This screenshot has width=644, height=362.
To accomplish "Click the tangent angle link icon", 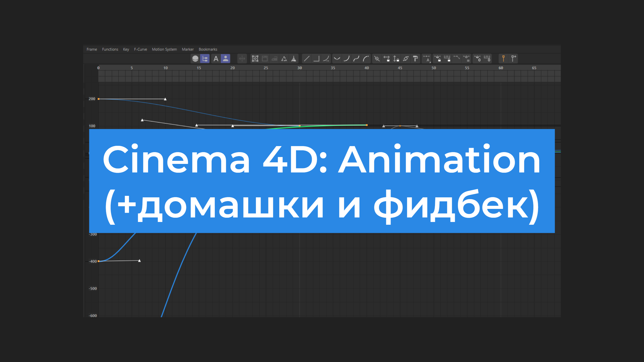I will pyautogui.click(x=406, y=59).
